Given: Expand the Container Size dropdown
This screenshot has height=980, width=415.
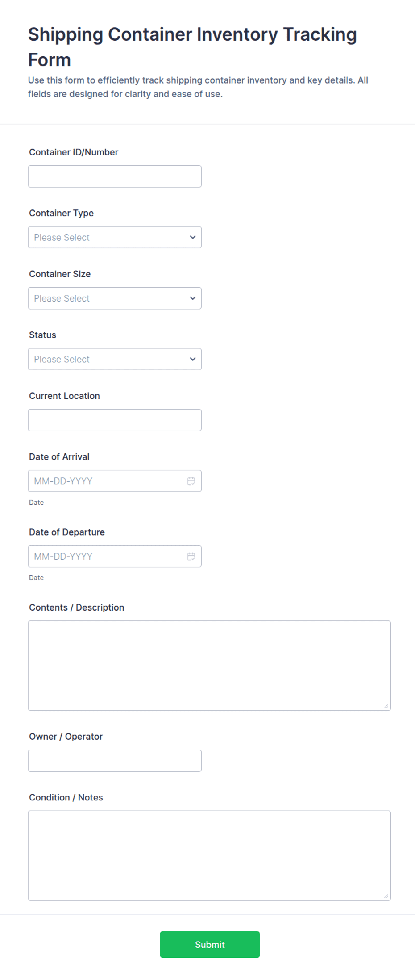Looking at the screenshot, I should [115, 298].
